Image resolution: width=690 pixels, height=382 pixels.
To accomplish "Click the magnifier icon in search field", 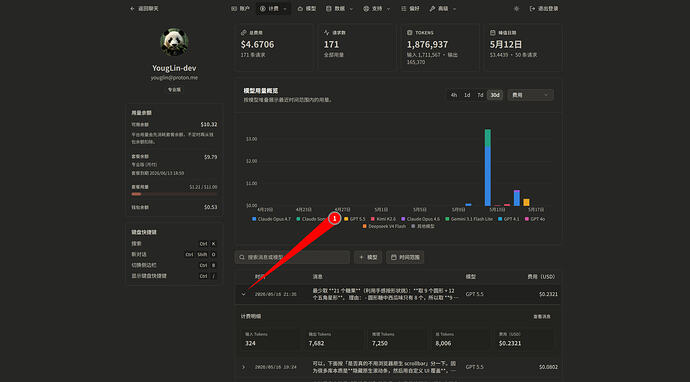I will click(242, 257).
